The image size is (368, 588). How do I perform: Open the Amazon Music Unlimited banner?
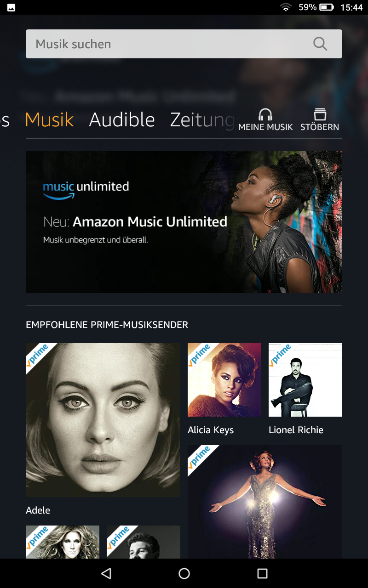tap(184, 222)
